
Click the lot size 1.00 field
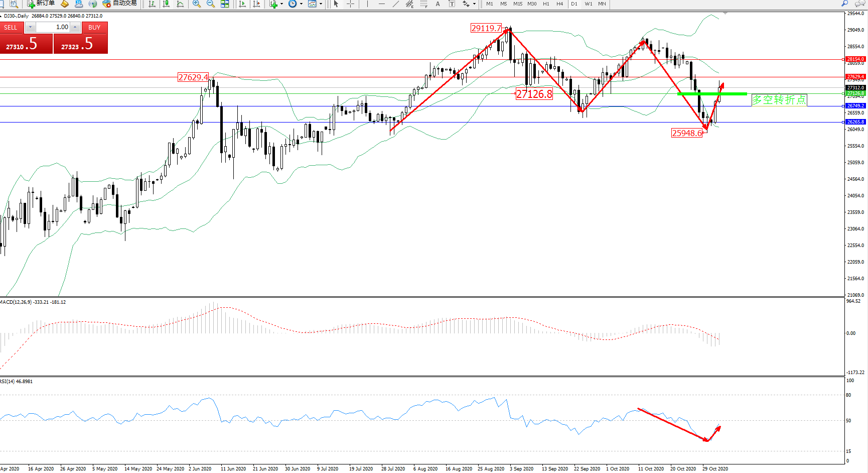[53, 27]
